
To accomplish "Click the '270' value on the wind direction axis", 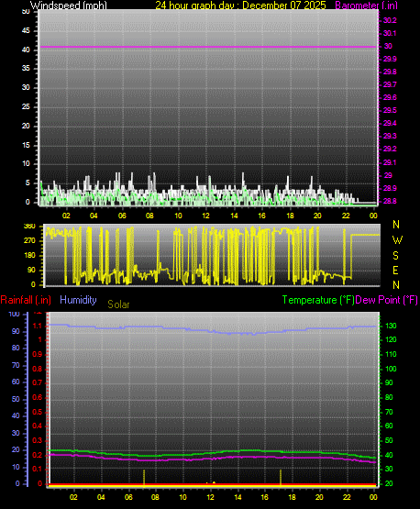I will coord(29,240).
